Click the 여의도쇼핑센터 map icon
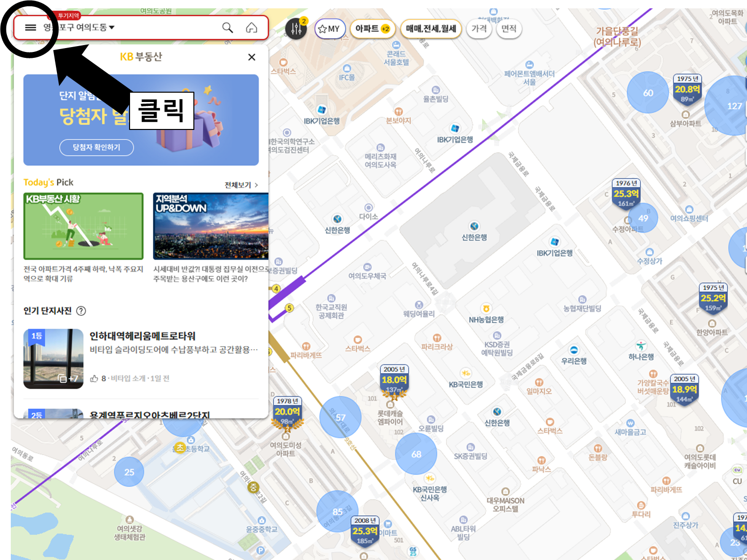This screenshot has width=747, height=560. pos(689,209)
